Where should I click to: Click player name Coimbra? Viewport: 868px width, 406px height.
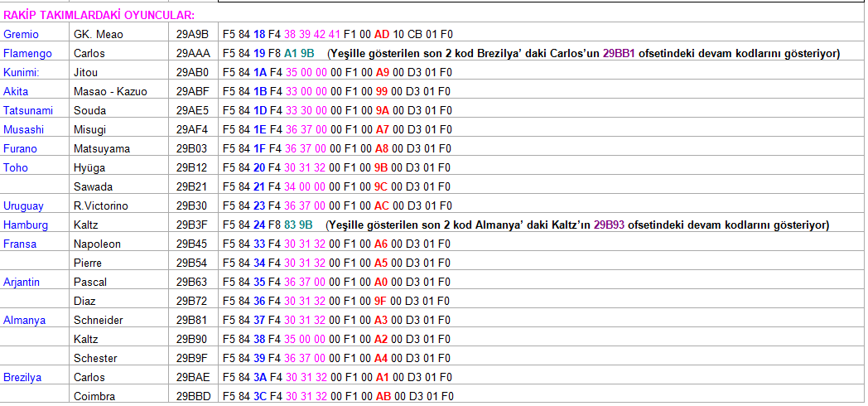[x=94, y=397]
